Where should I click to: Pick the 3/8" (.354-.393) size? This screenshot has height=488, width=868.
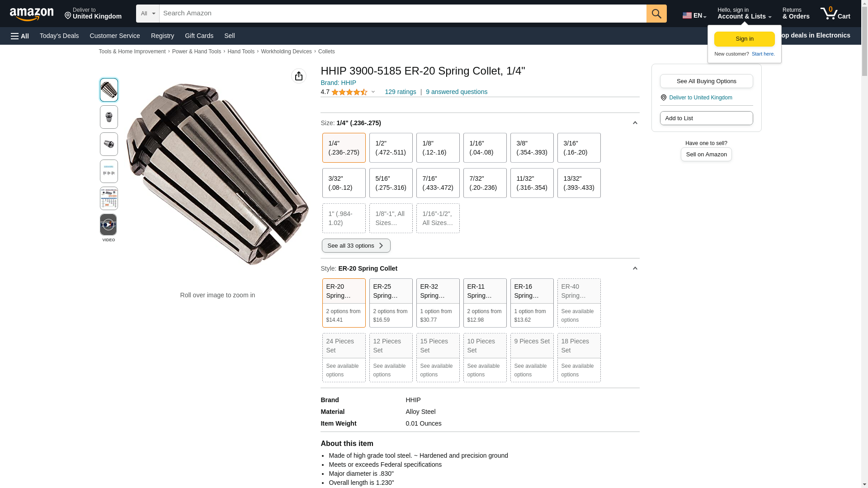[532, 148]
